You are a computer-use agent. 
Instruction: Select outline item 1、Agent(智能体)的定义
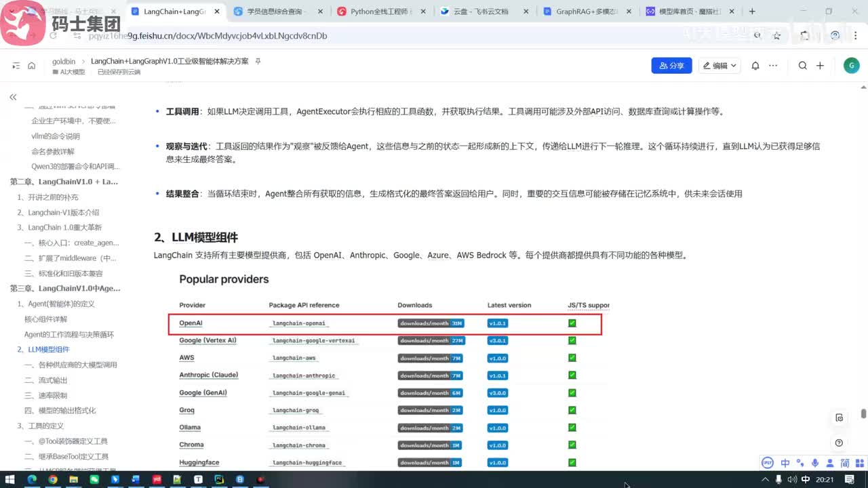pos(56,304)
